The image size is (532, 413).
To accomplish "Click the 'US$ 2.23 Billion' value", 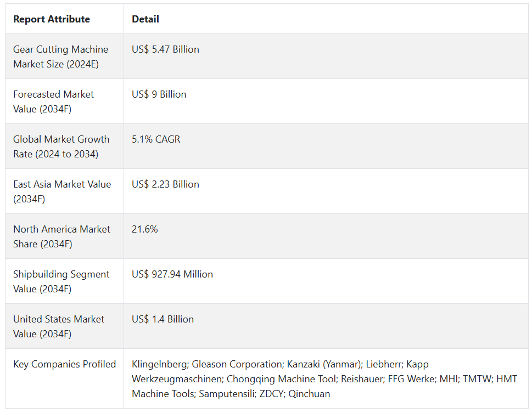I will pos(165,184).
